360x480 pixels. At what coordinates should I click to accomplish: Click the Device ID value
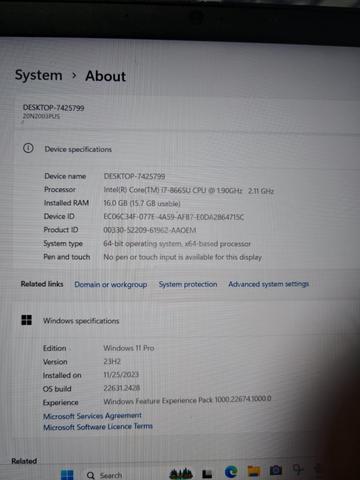[x=174, y=217]
